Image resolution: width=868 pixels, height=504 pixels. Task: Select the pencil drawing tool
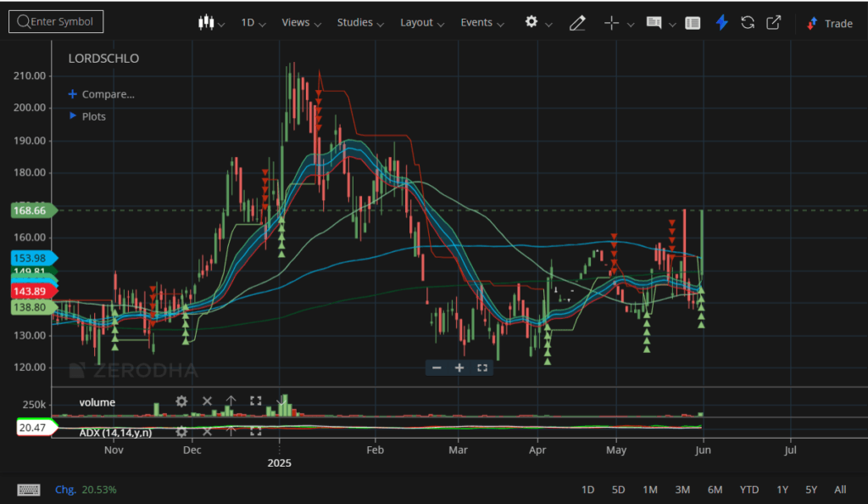pos(577,23)
